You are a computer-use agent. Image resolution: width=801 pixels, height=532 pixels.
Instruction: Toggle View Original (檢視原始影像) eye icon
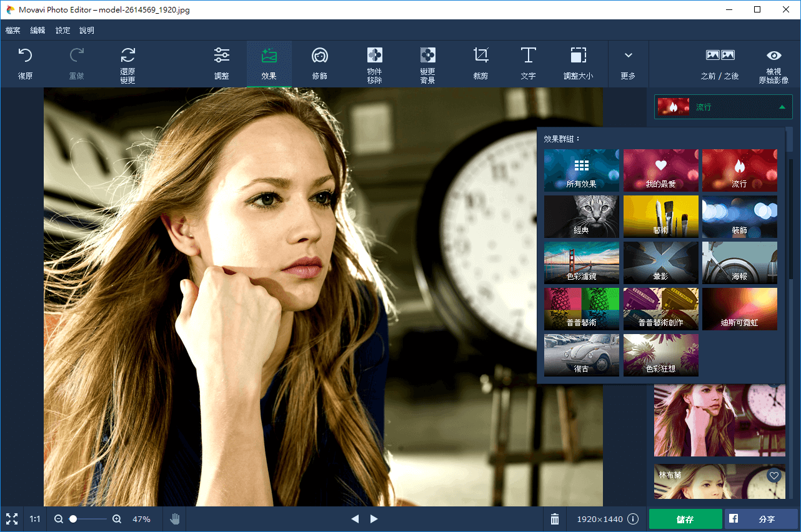[774, 56]
